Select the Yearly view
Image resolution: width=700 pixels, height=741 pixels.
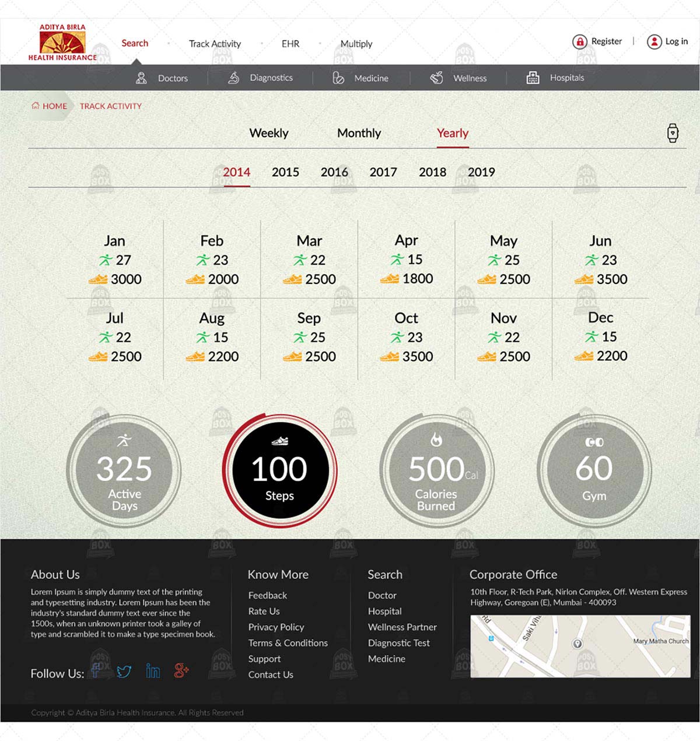(x=453, y=133)
